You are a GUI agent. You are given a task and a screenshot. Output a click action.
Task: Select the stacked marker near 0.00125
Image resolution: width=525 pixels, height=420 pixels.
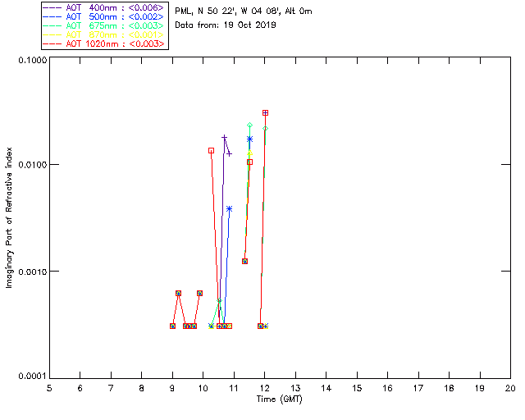click(x=244, y=261)
